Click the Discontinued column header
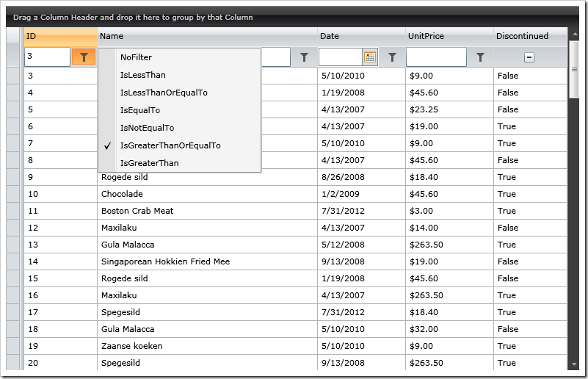The height and width of the screenshot is (379, 588). (530, 36)
